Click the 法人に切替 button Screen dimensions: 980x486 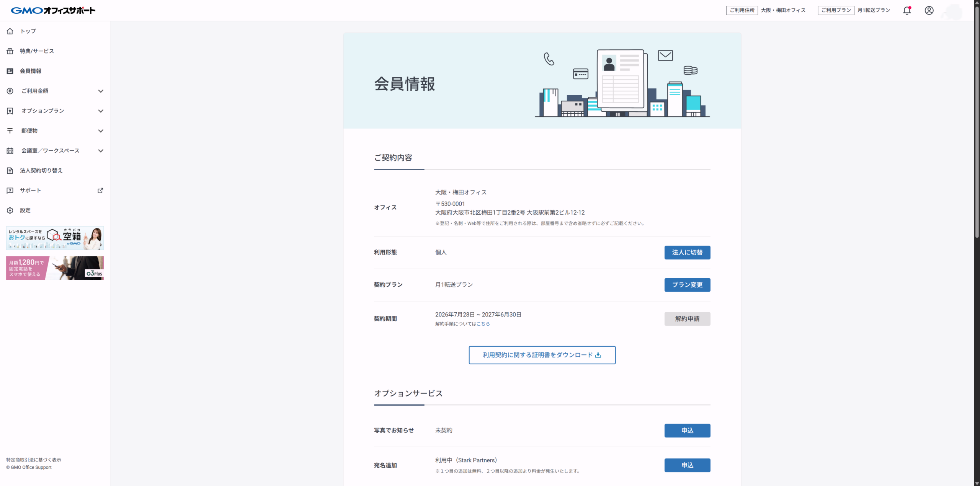click(687, 252)
